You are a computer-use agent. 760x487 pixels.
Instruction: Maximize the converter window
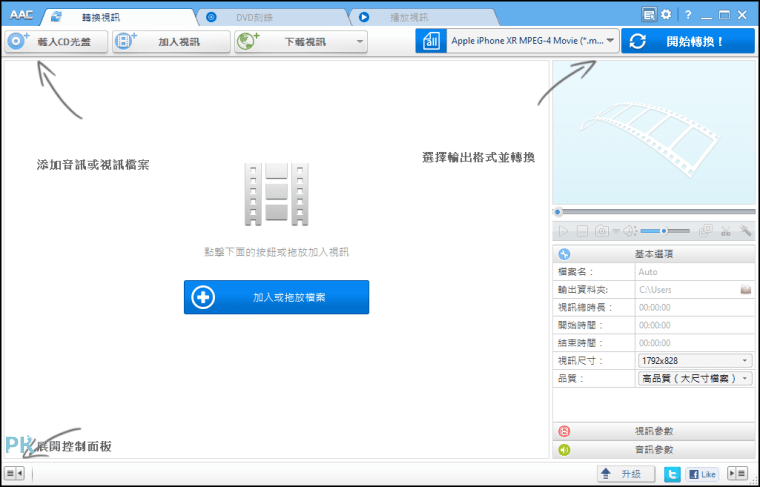click(724, 15)
